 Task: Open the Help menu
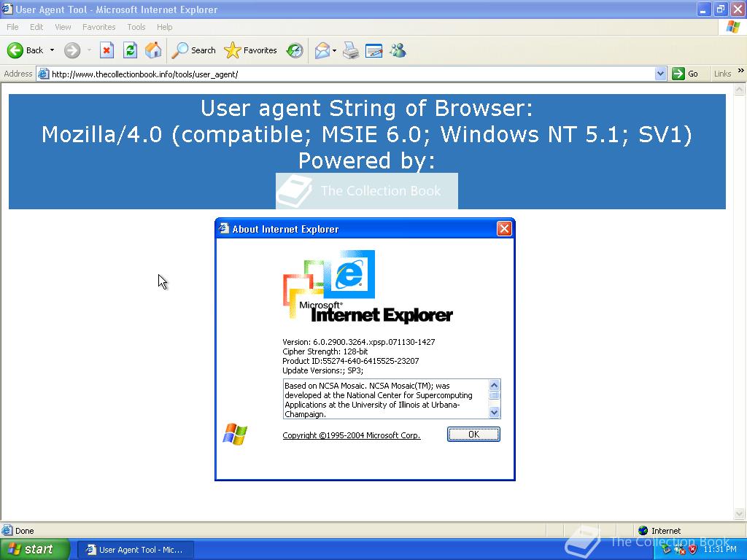click(x=164, y=27)
